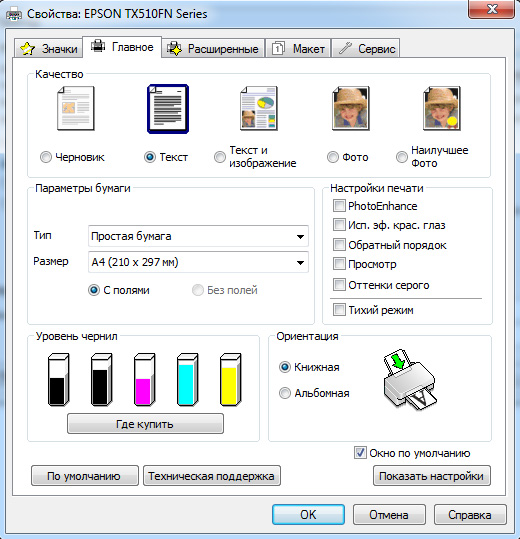Click Показать настройки button
This screenshot has width=520, height=539.
(432, 476)
